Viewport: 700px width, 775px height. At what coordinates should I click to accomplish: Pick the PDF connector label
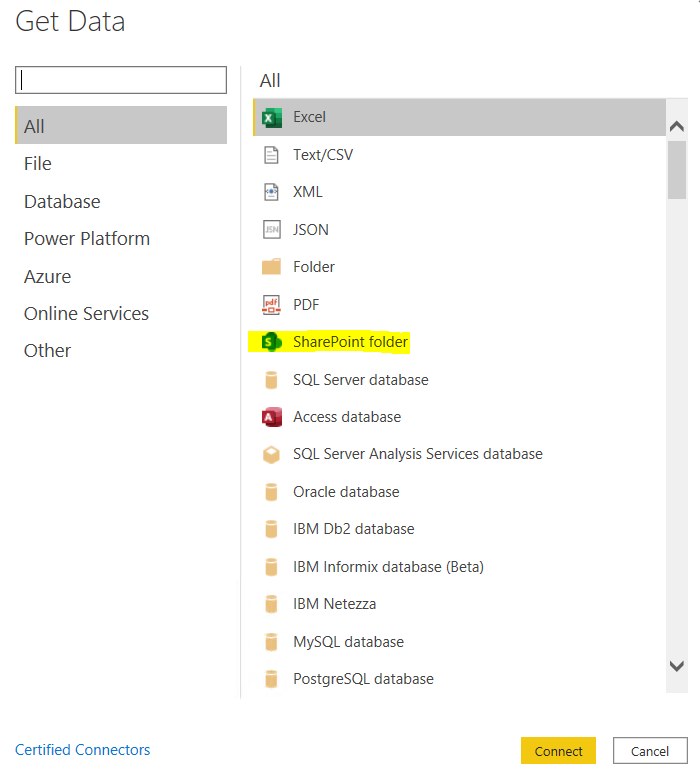306,304
